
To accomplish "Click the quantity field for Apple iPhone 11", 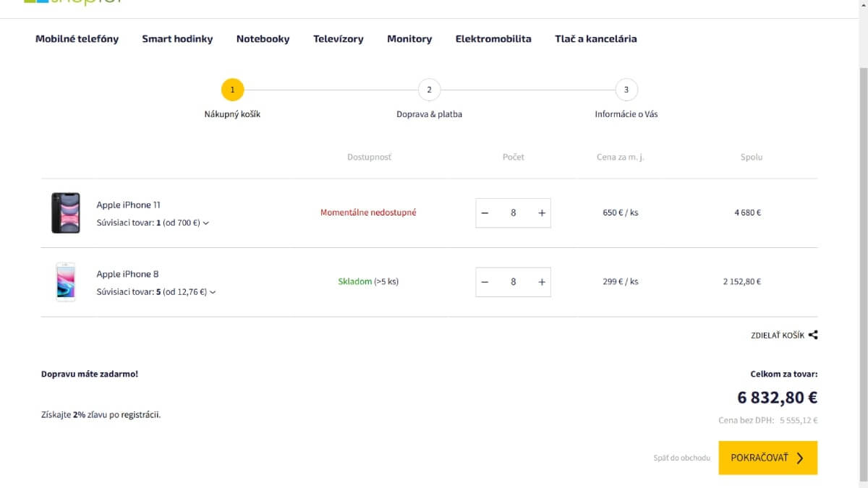I will pos(514,213).
